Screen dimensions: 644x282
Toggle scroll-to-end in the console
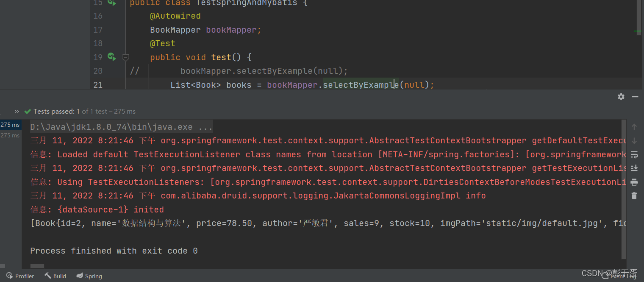tap(634, 168)
